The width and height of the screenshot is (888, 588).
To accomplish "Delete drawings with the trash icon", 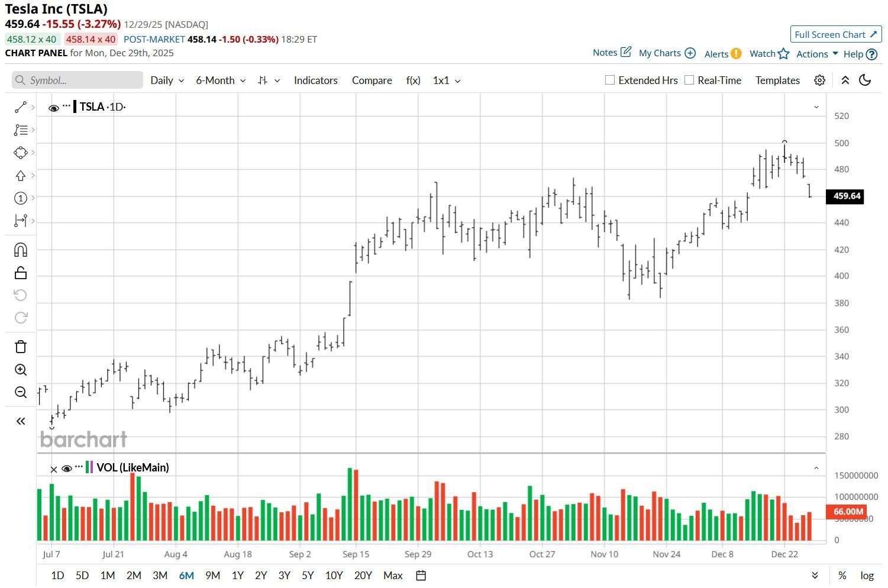I will tap(21, 347).
